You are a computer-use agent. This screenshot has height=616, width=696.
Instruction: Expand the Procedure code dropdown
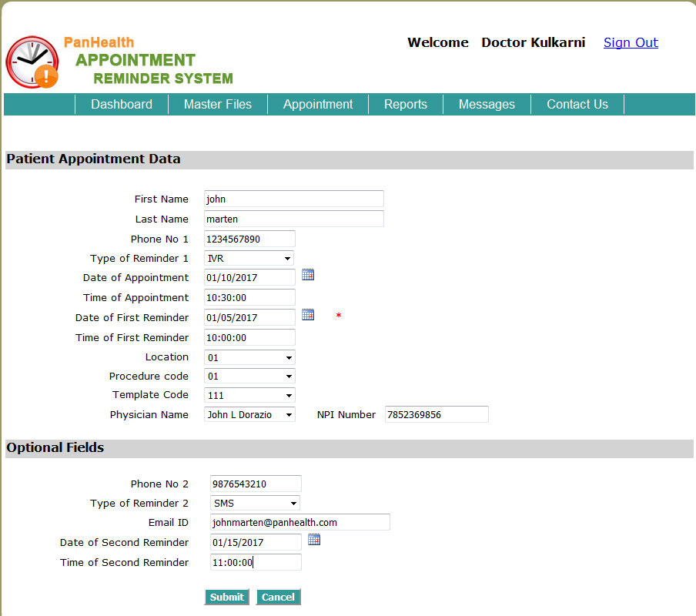point(249,377)
